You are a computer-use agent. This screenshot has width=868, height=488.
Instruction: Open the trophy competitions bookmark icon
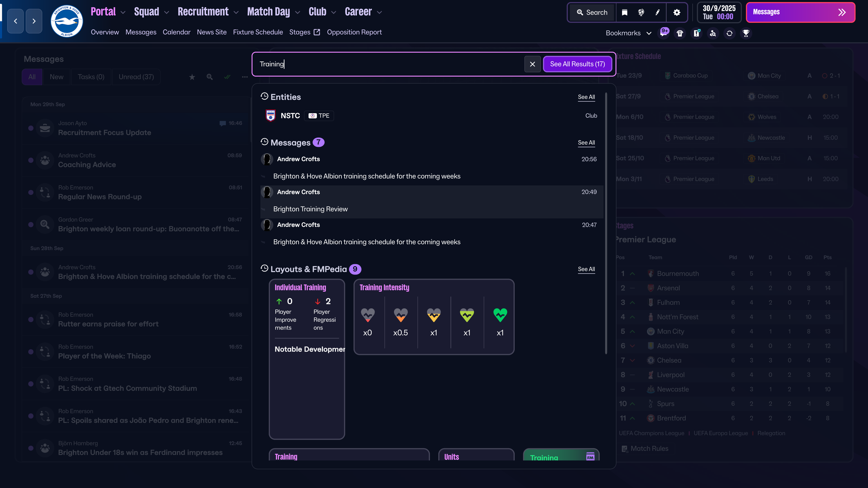[746, 33]
